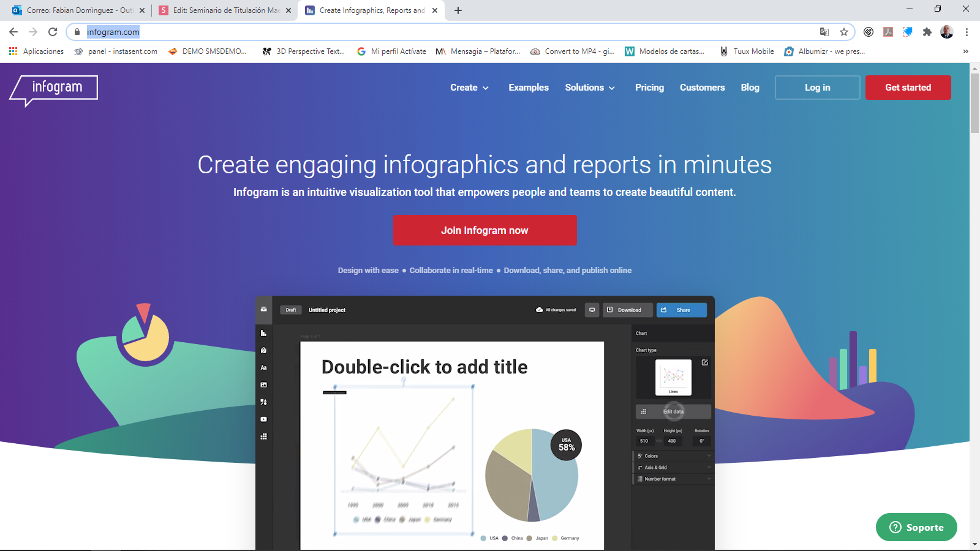Reload the page with the refresh icon

(x=53, y=32)
